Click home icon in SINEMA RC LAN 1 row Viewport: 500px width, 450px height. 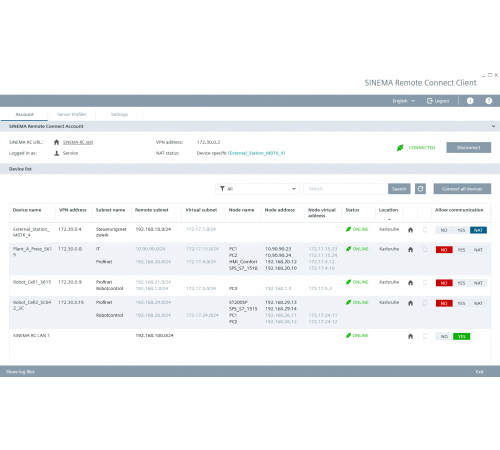click(x=411, y=336)
